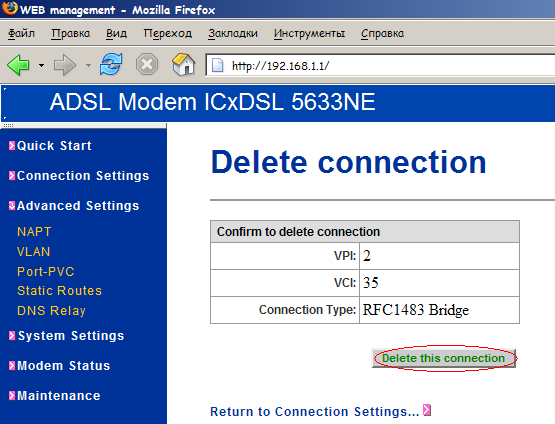Open the DNS Relay page
This screenshot has width=555, height=424.
click(x=51, y=311)
